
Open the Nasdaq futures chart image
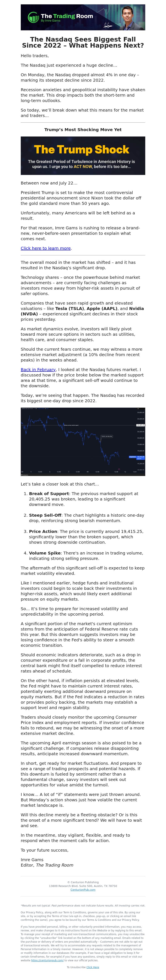(83, 442)
